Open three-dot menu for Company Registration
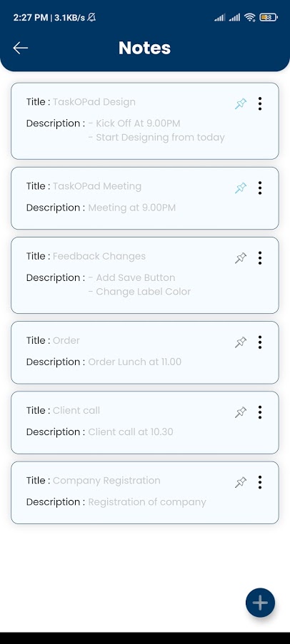 pos(259,482)
